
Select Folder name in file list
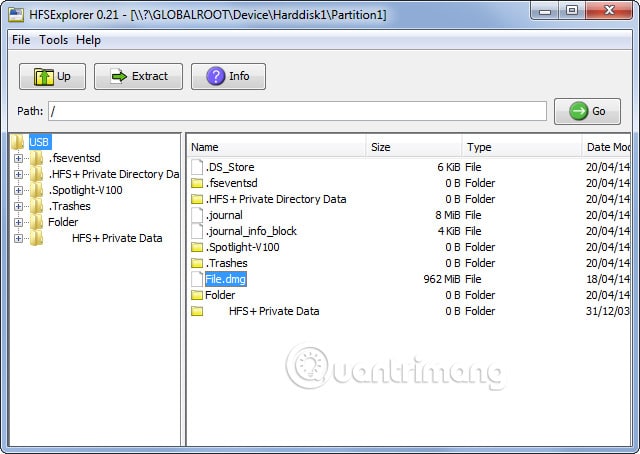(220, 295)
